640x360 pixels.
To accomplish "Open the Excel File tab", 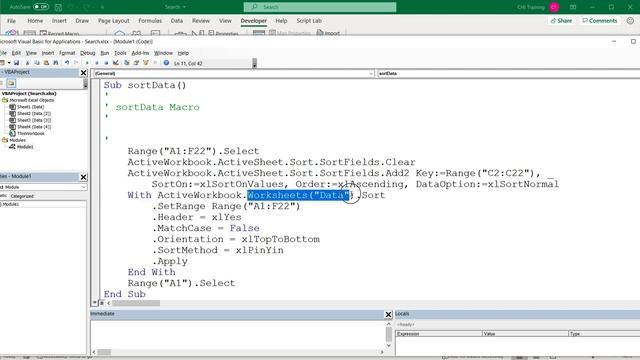I will [x=11, y=20].
